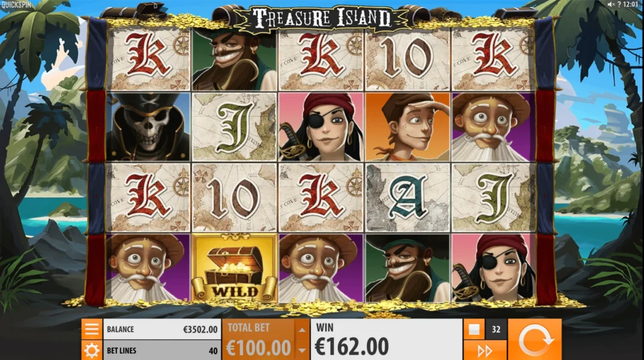The width and height of the screenshot is (644, 360).
Task: Enable fast play with double-arrow button
Action: pyautogui.click(x=485, y=351)
